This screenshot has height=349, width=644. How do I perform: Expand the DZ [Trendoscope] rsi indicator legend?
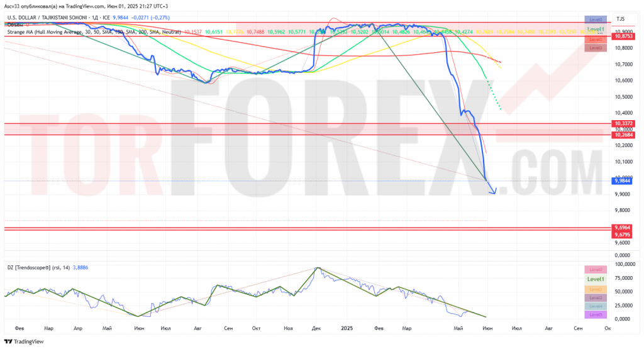[x=38, y=268]
